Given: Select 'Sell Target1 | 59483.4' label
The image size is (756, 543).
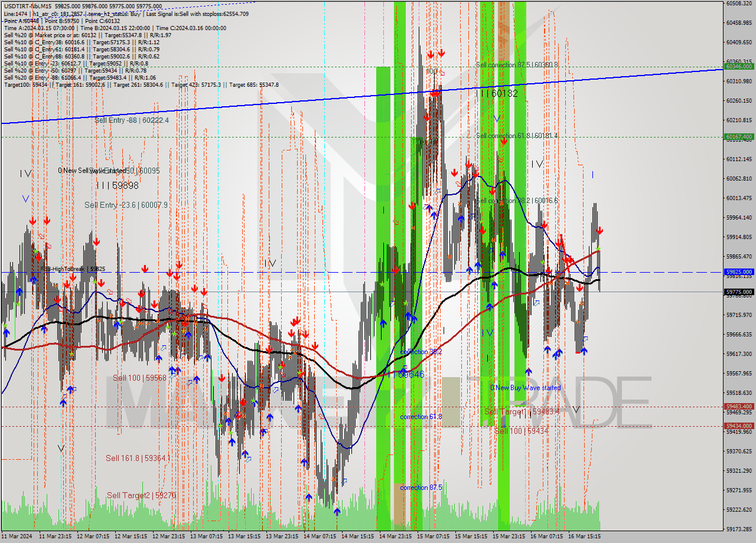Looking at the screenshot, I should 522,411.
